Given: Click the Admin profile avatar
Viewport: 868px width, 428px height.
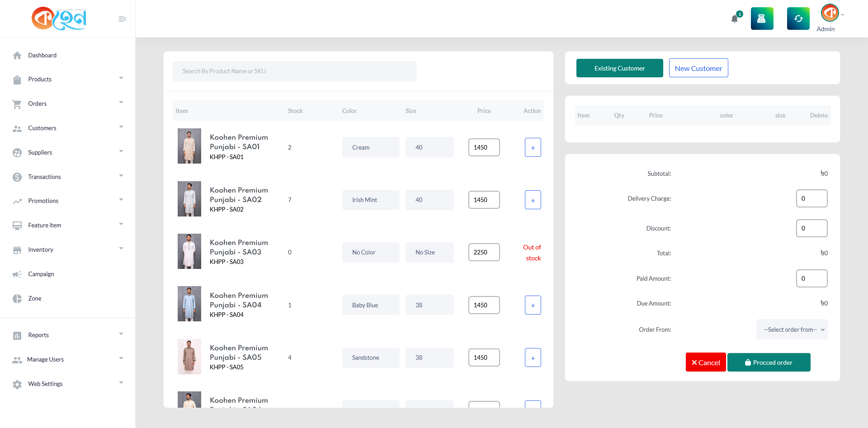Looking at the screenshot, I should point(830,13).
